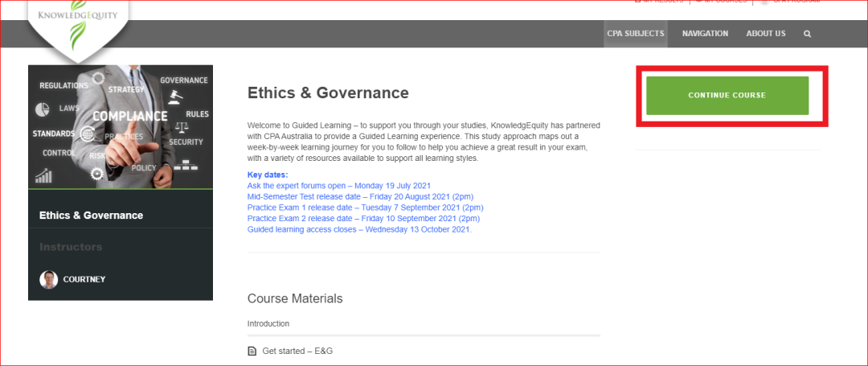The image size is (868, 366).
Task: Select Ethics & Governance in the sidebar
Action: (x=91, y=216)
